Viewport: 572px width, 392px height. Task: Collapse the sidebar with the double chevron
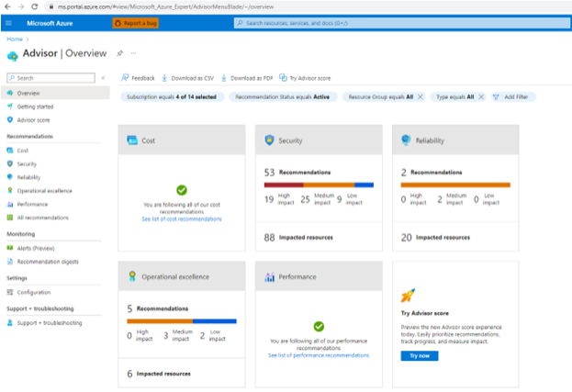103,78
